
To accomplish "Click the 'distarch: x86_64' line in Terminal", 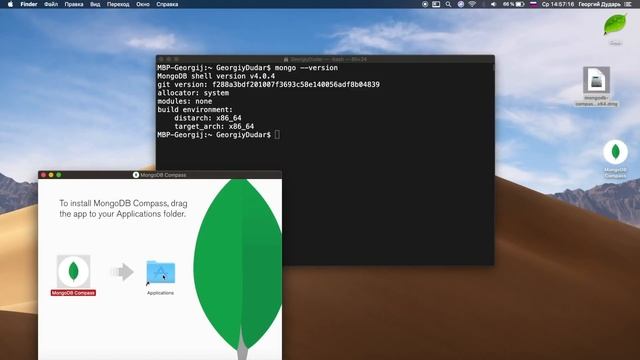I will (208, 118).
